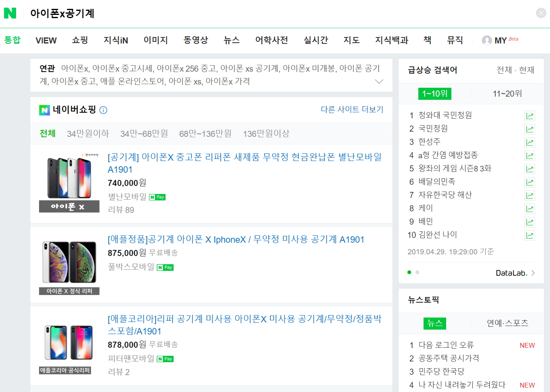Click trend chart icon beside 청와대 국민청원
Image resolution: width=550 pixels, height=392 pixels.
pos(529,116)
